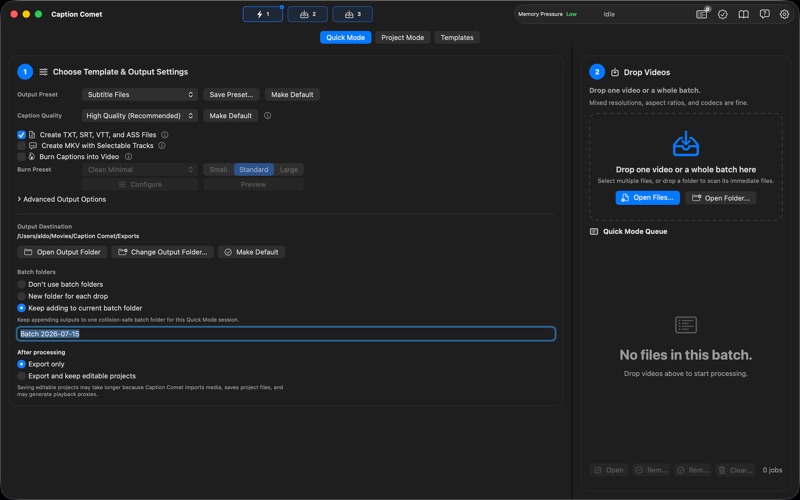
Task: Click info icon next to Create TXT, SRT, VTT
Action: tap(165, 135)
